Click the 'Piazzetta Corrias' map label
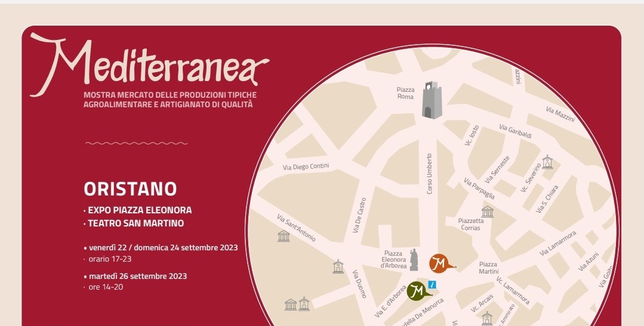Image resolution: width=644 pixels, height=326 pixels. 471,224
